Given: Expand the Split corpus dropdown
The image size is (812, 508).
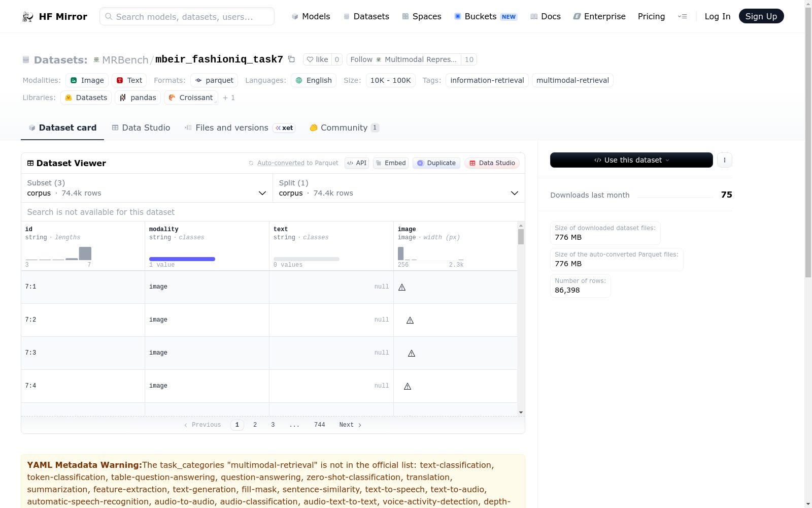Looking at the screenshot, I should tap(399, 188).
